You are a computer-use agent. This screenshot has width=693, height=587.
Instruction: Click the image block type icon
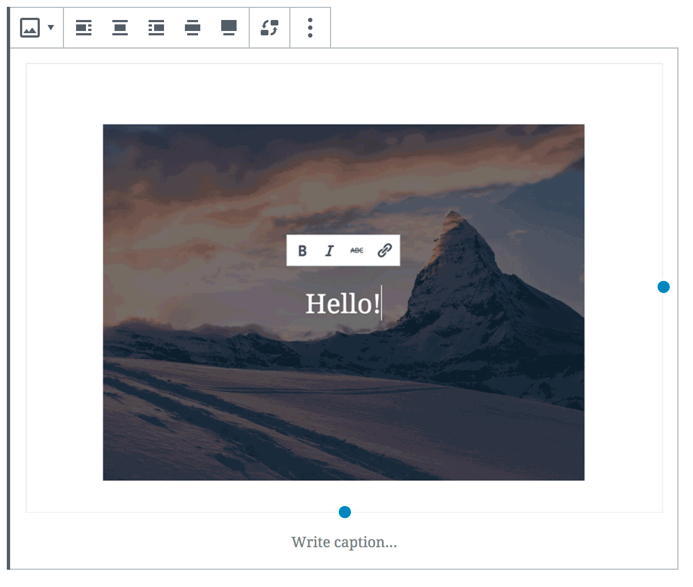(x=30, y=28)
